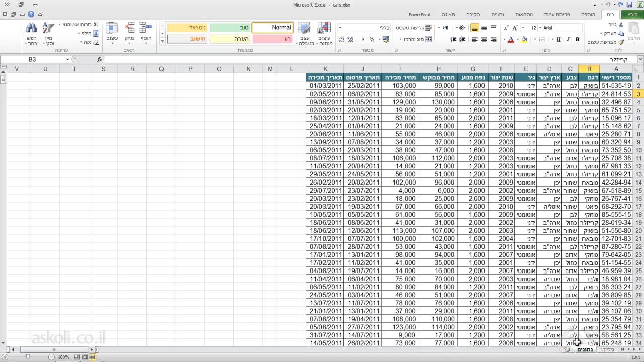Screen dimensions: 644x362
Task: Toggle underline formatting
Action: coord(558,39)
